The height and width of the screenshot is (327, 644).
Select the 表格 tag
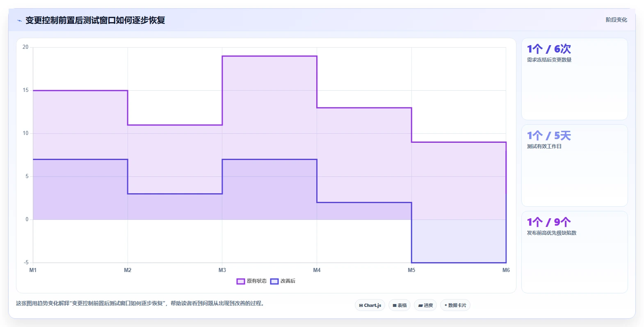400,305
